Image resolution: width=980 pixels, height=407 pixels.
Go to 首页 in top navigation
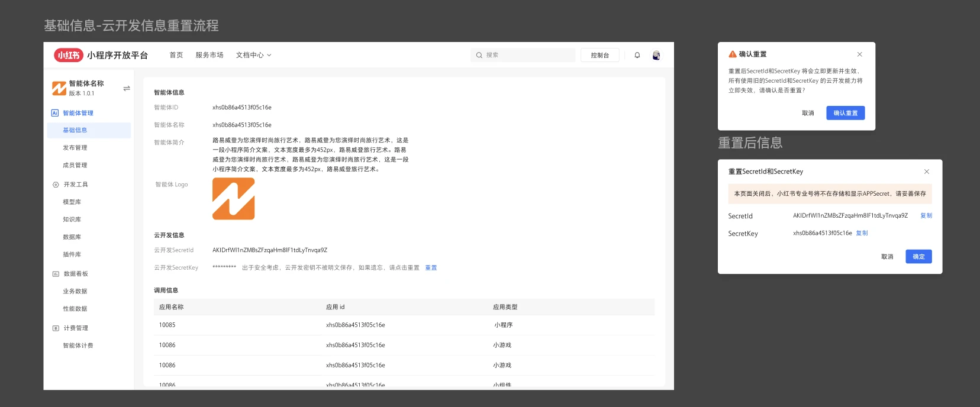[x=176, y=55]
